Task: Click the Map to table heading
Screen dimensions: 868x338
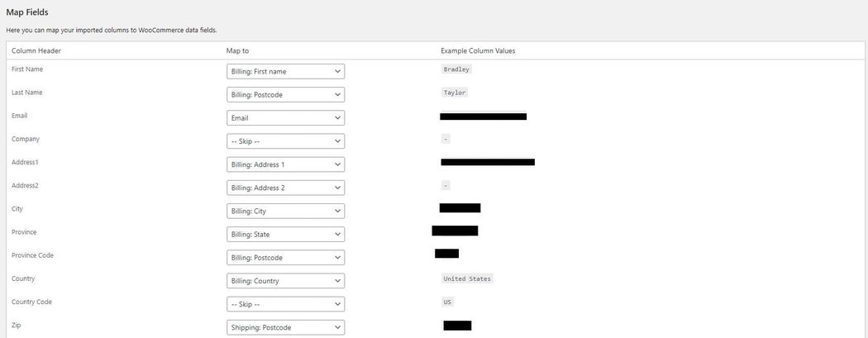Action: (238, 51)
